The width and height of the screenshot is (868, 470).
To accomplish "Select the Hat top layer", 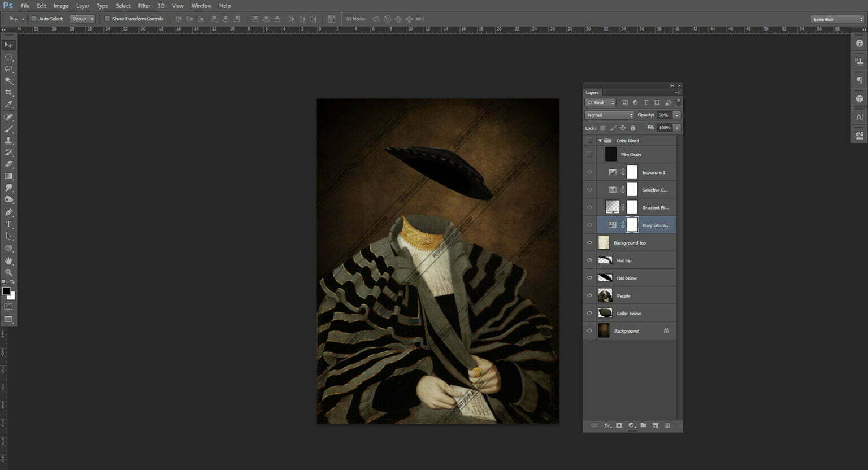I will tap(633, 260).
